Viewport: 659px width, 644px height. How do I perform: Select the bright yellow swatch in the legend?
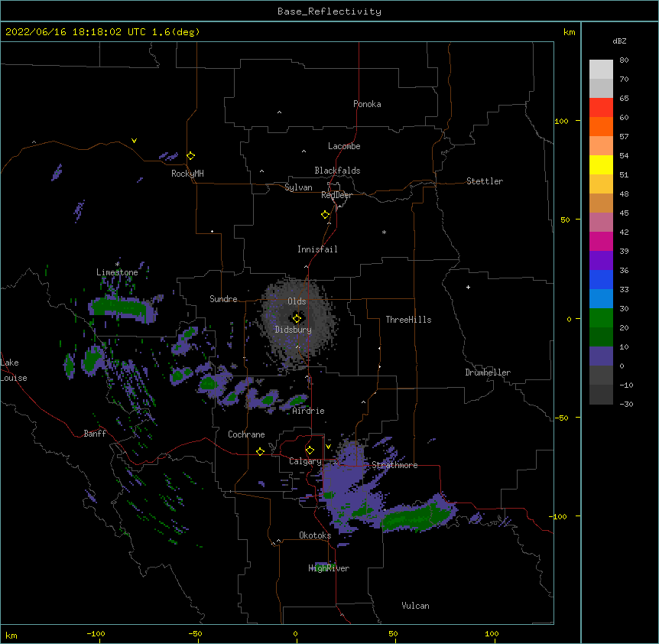[x=601, y=164]
